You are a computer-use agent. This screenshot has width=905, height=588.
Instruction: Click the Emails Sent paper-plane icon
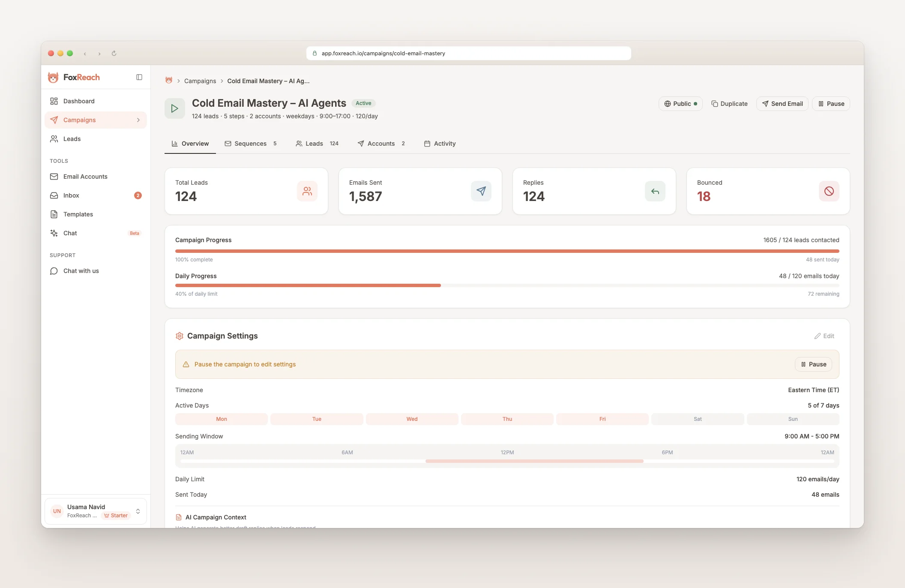(481, 191)
